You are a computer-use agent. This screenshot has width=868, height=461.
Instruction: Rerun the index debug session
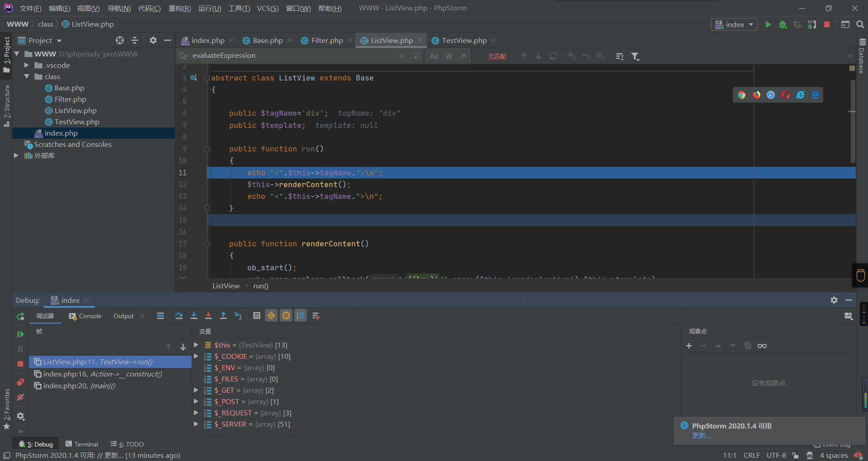pos(20,316)
